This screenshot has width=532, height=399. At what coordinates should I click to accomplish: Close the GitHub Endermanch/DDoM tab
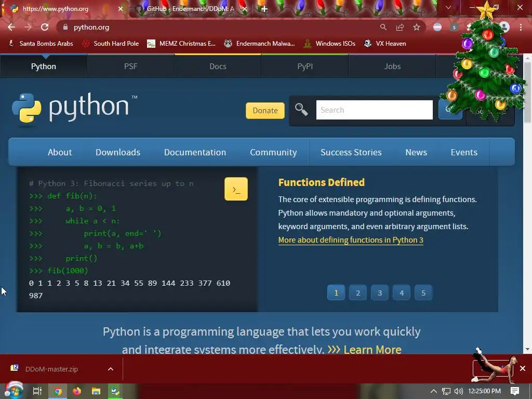(244, 9)
